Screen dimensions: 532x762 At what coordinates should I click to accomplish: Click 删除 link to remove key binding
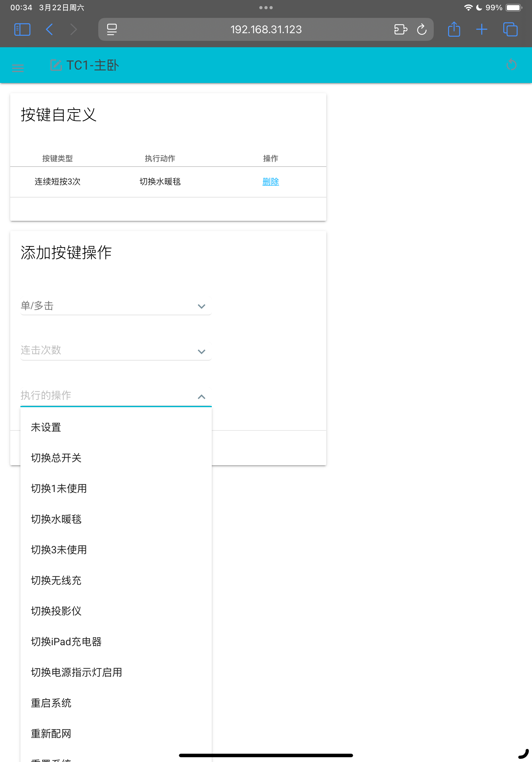(270, 182)
